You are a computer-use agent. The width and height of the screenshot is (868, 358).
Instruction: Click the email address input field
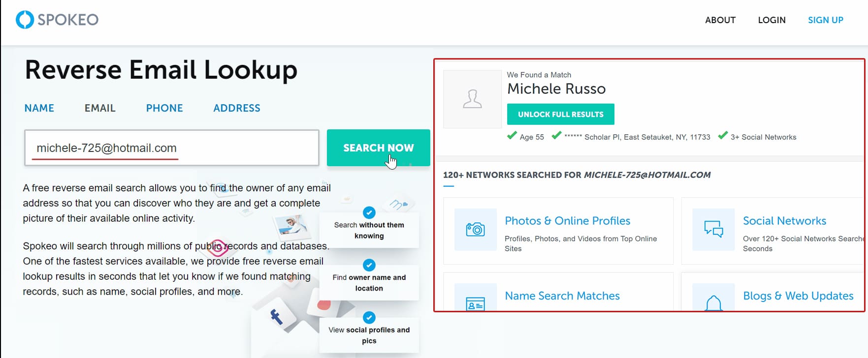click(172, 148)
